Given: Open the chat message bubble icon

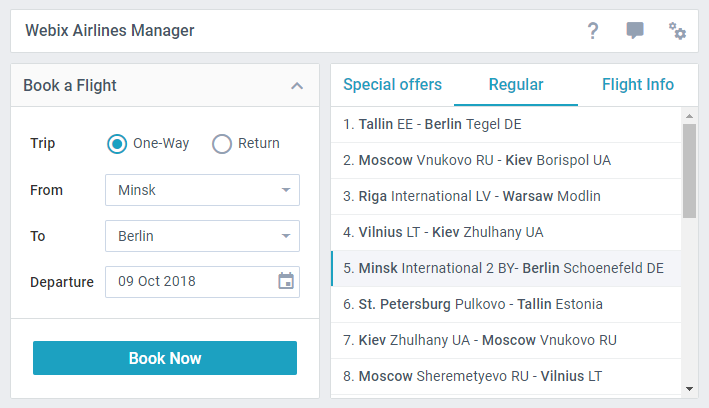Looking at the screenshot, I should (635, 30).
